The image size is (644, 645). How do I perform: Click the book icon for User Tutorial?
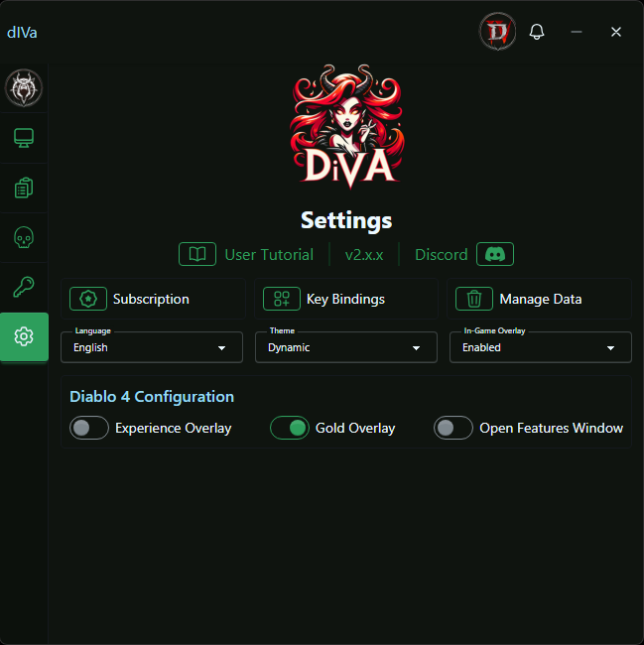click(197, 254)
